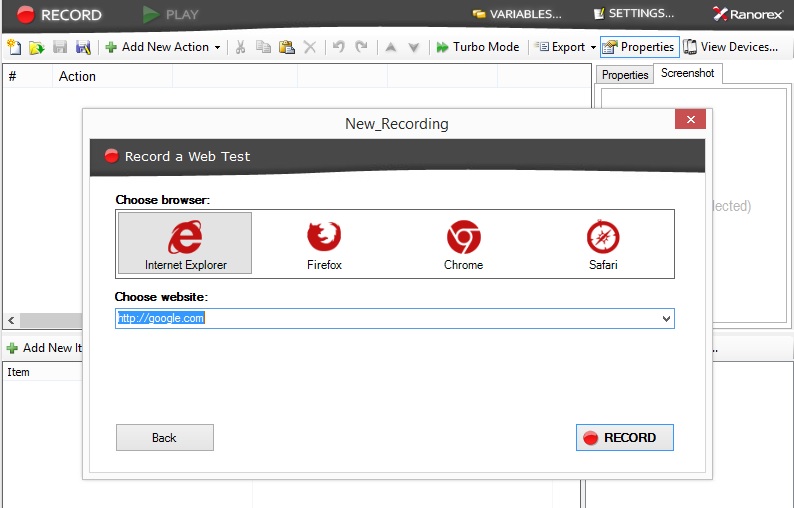The image size is (794, 508).
Task: Select Internet Explorer browser
Action: click(x=185, y=243)
